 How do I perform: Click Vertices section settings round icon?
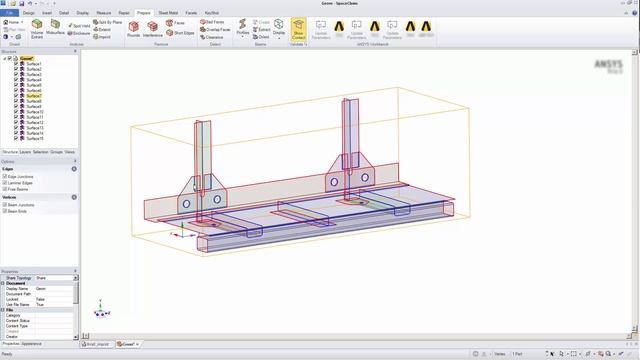[74, 197]
